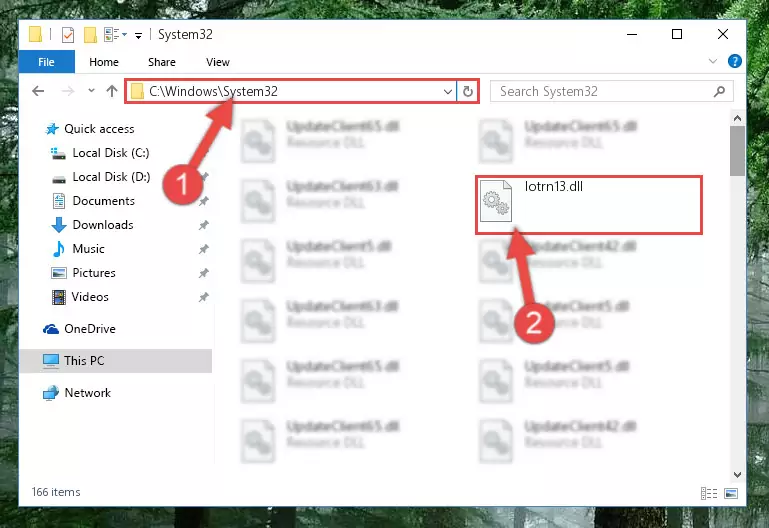Viewport: 769px width, 528px height.
Task: Select the lotrn13.dll file
Action: pos(589,205)
